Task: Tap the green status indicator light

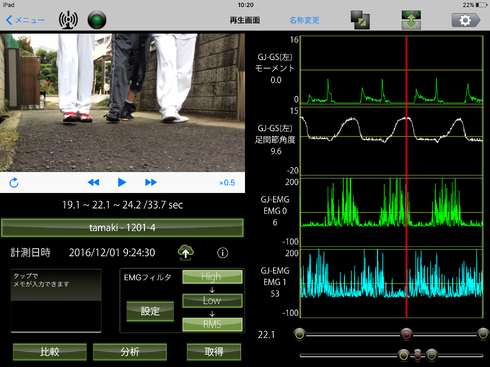Action: click(97, 20)
